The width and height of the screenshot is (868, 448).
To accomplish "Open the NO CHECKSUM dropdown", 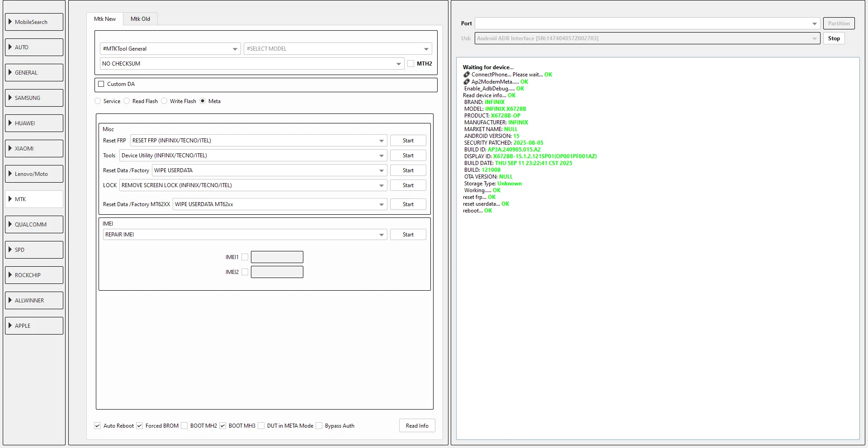I will [251, 64].
